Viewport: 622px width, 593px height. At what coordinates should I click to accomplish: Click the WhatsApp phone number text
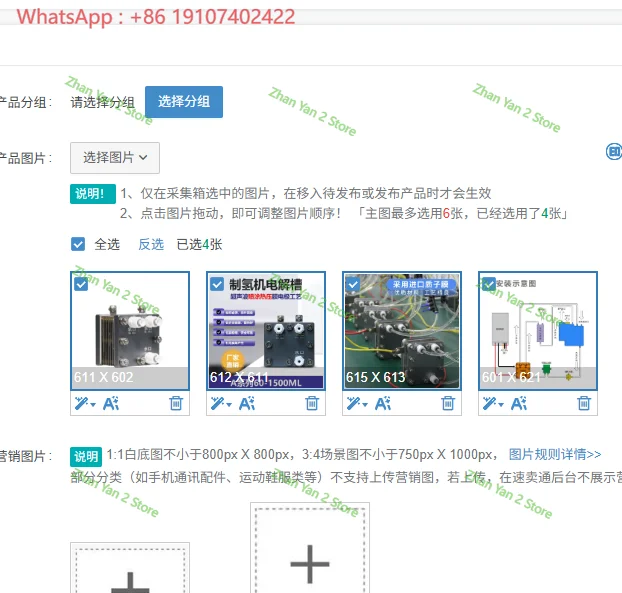click(156, 17)
